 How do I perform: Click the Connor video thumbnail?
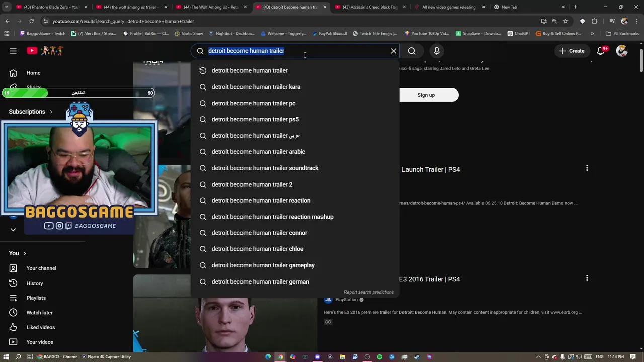(x=225, y=313)
